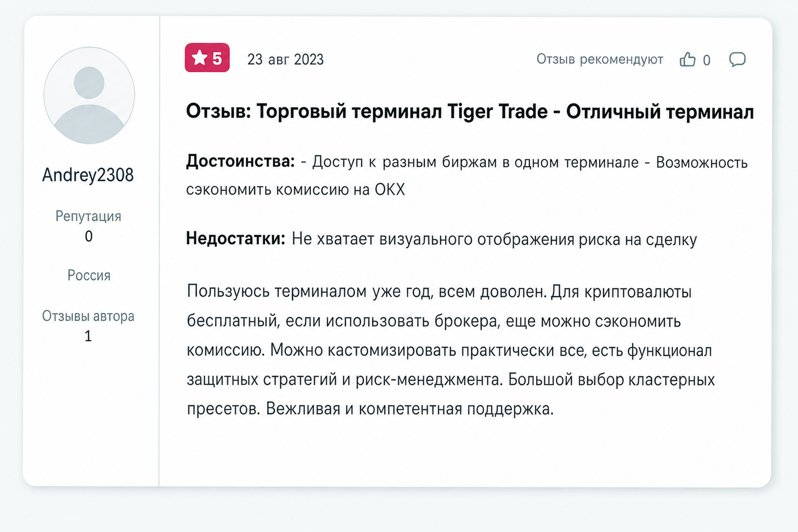Image resolution: width=798 pixels, height=532 pixels.
Task: Click the rating number 5 in badge
Action: [x=217, y=58]
